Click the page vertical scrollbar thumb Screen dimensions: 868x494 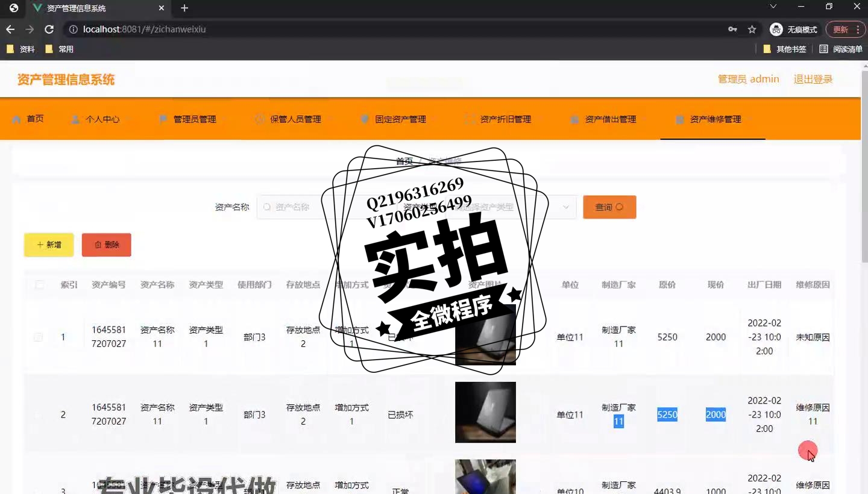click(864, 166)
